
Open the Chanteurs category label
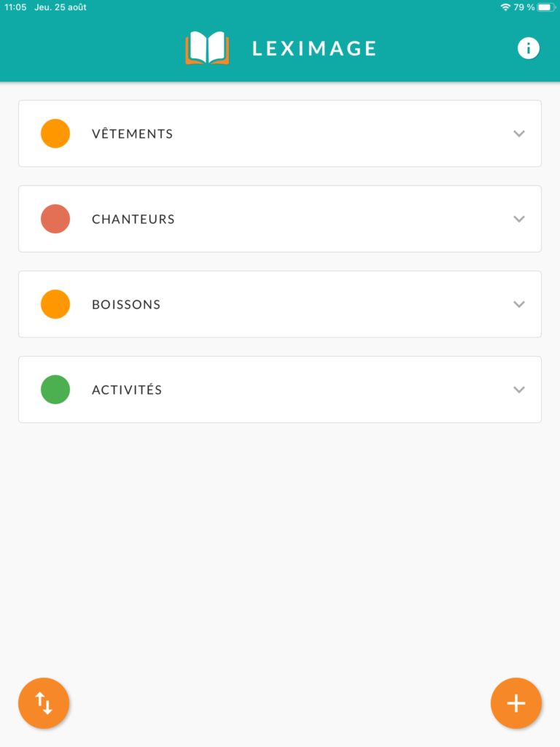pos(133,220)
